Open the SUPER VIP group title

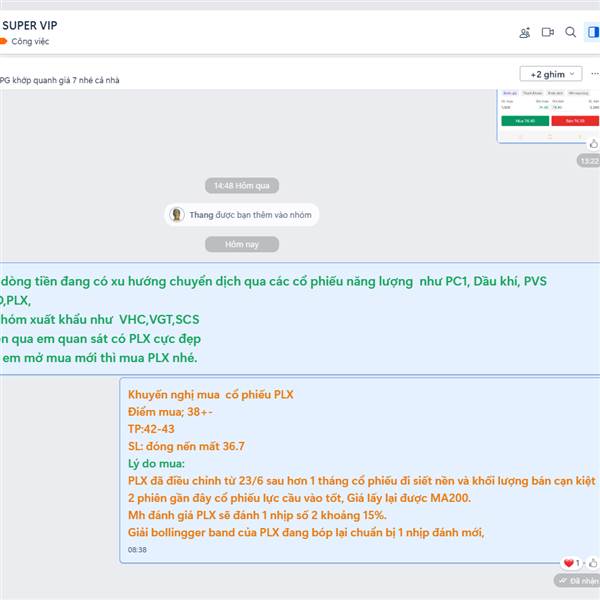[x=30, y=25]
